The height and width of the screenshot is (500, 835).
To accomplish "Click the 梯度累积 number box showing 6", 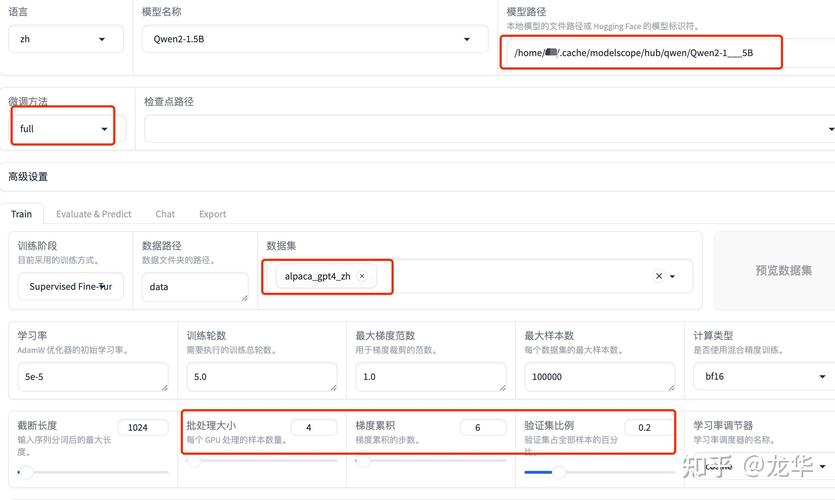I will [x=483, y=427].
